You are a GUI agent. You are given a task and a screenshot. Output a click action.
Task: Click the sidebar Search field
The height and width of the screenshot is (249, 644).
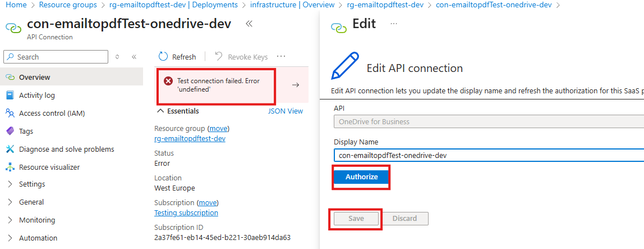56,57
